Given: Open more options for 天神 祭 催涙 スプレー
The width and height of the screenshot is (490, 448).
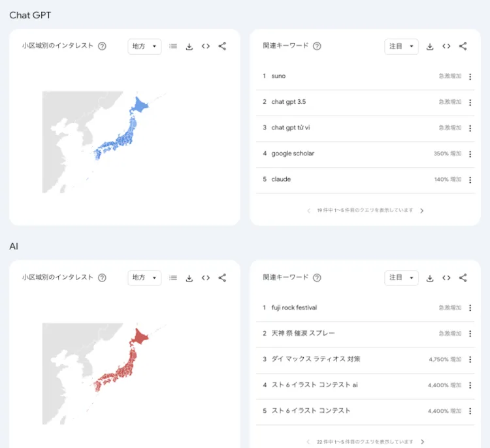Looking at the screenshot, I should (x=470, y=334).
